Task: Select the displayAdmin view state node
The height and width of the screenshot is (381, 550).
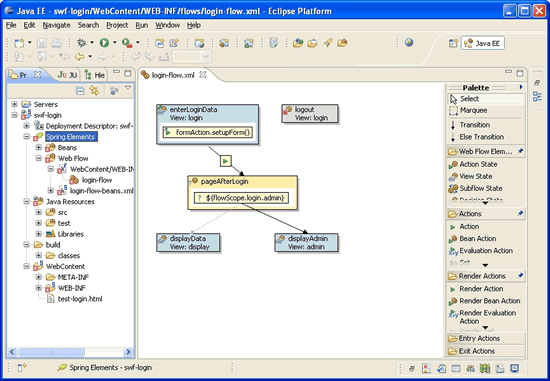Action: pos(307,243)
